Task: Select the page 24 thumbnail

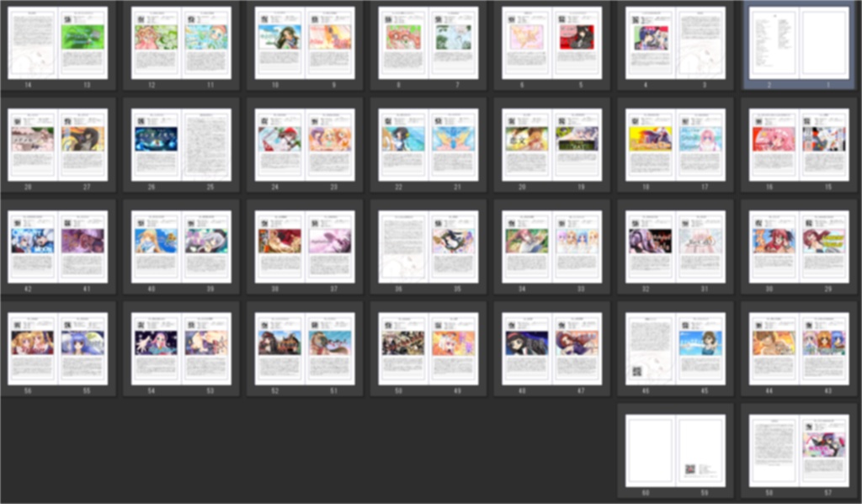Action: click(279, 145)
